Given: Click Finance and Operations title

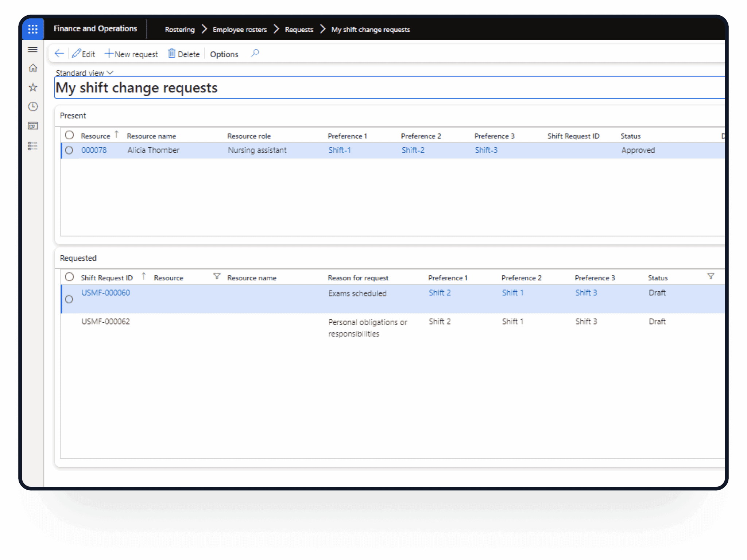Looking at the screenshot, I should (x=95, y=28).
